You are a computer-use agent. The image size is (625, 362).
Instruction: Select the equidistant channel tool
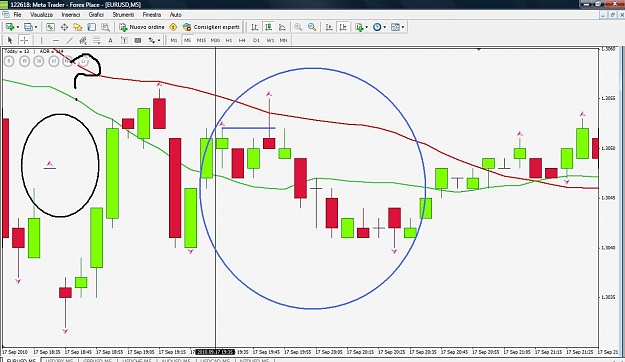click(83, 40)
